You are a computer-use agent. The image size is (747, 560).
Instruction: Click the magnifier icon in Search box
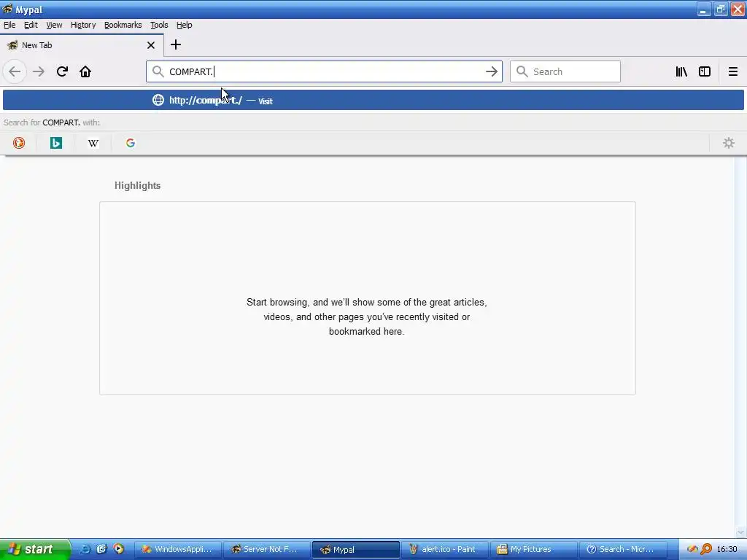pos(522,71)
